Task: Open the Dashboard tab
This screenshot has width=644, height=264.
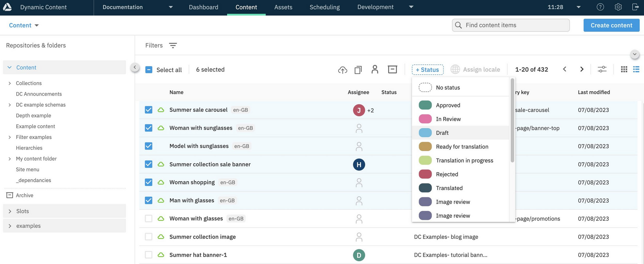Action: tap(203, 7)
